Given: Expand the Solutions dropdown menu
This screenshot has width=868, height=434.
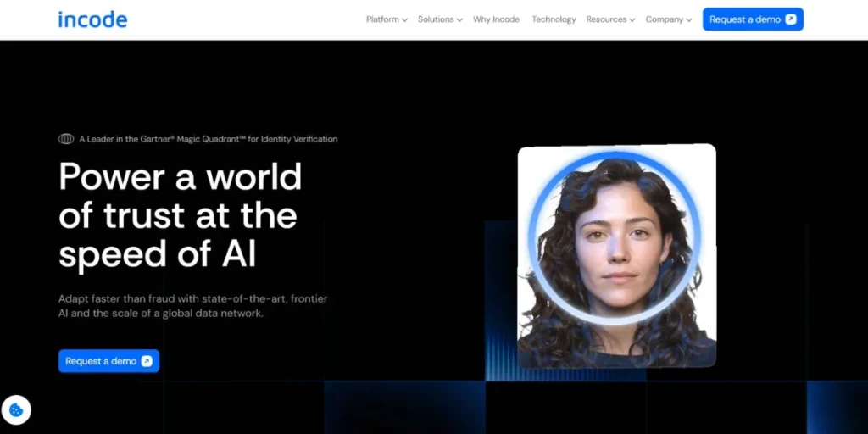Looking at the screenshot, I should [440, 19].
